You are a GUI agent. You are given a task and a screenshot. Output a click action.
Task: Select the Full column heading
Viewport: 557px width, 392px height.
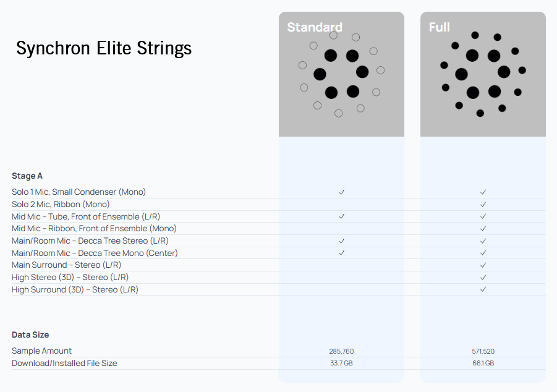440,27
